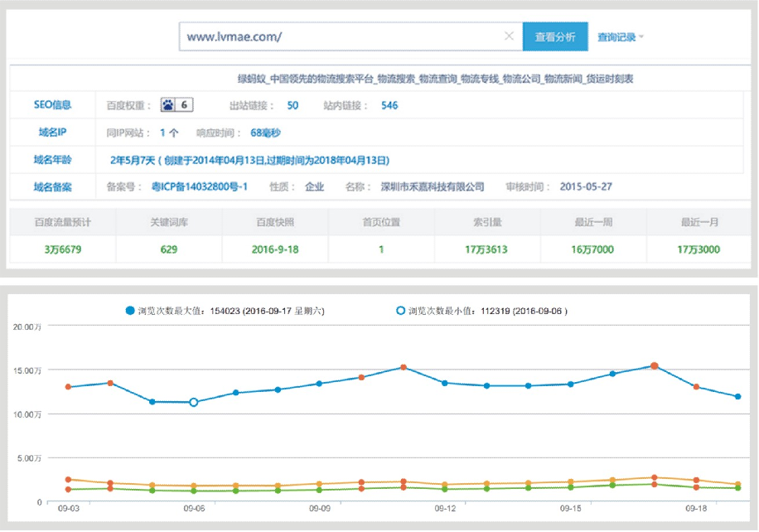This screenshot has width=759, height=532.
Task: Click last month value 17万3000
Action: coord(699,249)
